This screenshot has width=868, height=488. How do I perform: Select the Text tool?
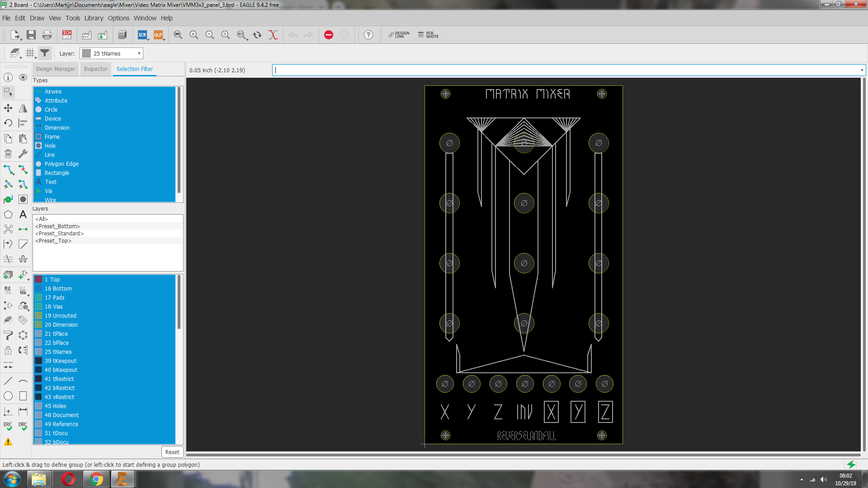[23, 215]
